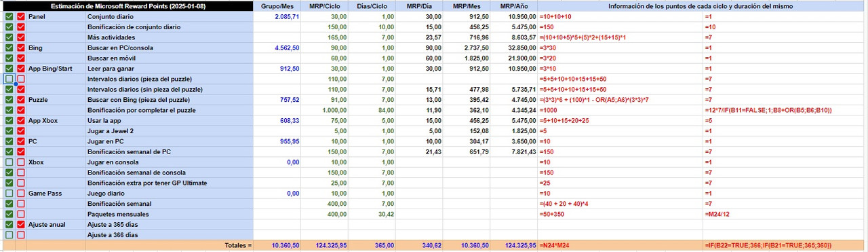Uncheck red checkbox for Ajuste a 365 días
868x252 pixels.
tap(20, 225)
